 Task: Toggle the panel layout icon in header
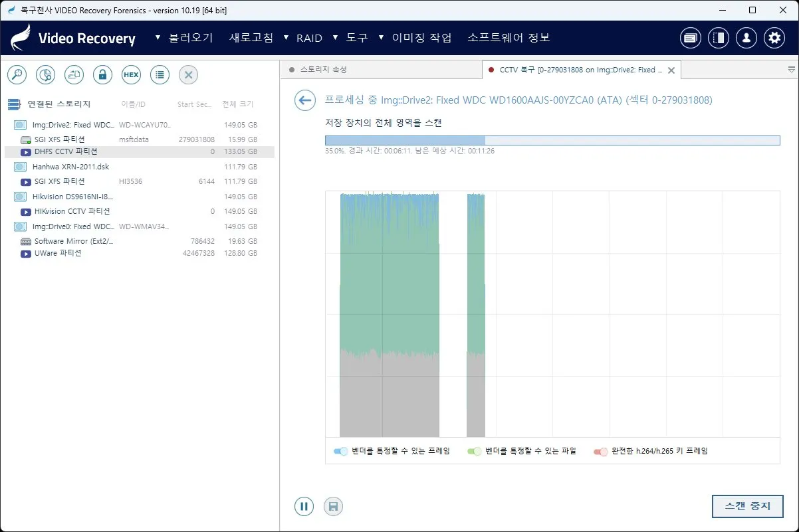719,38
